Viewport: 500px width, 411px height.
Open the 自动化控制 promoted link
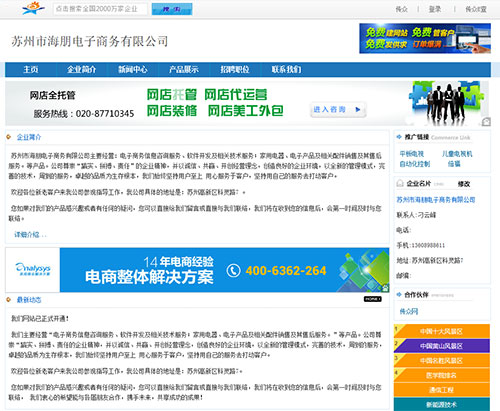tap(415, 164)
